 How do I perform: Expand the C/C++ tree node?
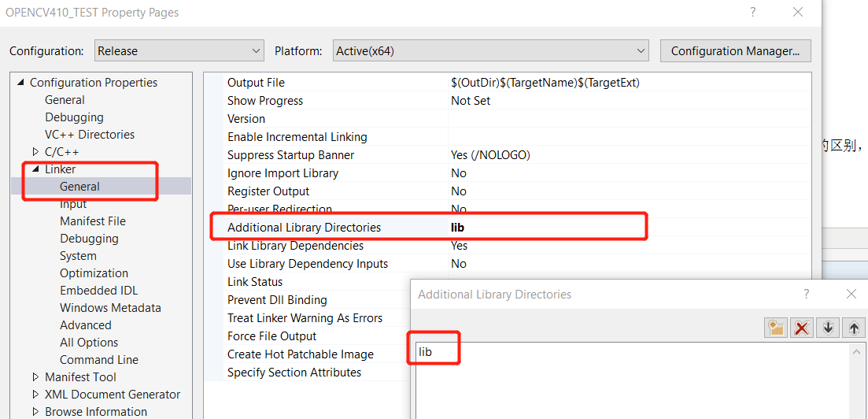35,152
